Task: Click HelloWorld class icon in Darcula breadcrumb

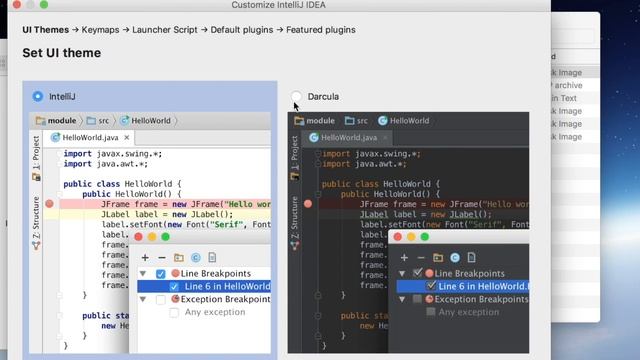Action: tap(382, 120)
